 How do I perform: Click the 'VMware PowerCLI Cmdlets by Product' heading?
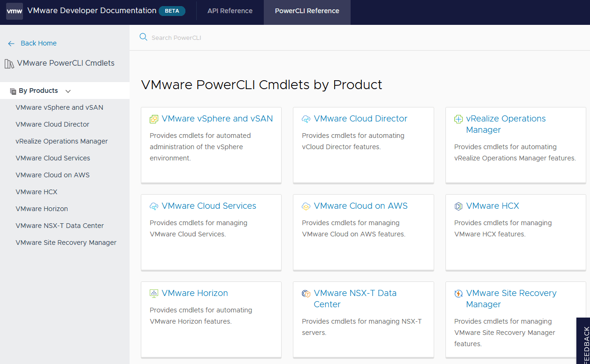[x=261, y=84]
